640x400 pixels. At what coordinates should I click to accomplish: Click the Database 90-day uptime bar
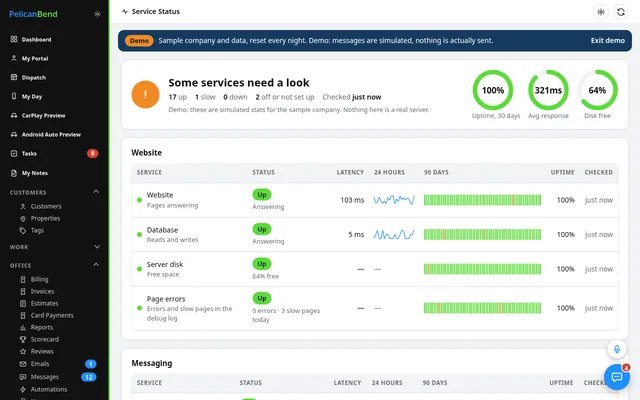pyautogui.click(x=482, y=234)
